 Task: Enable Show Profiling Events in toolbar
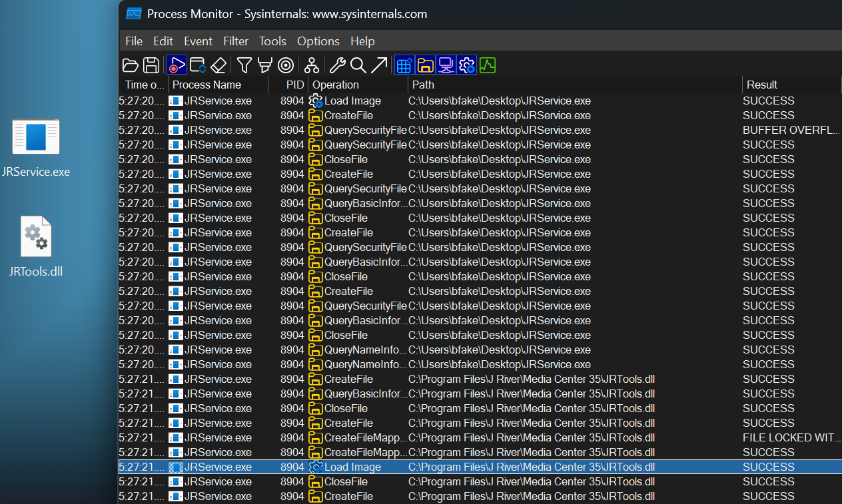click(488, 65)
